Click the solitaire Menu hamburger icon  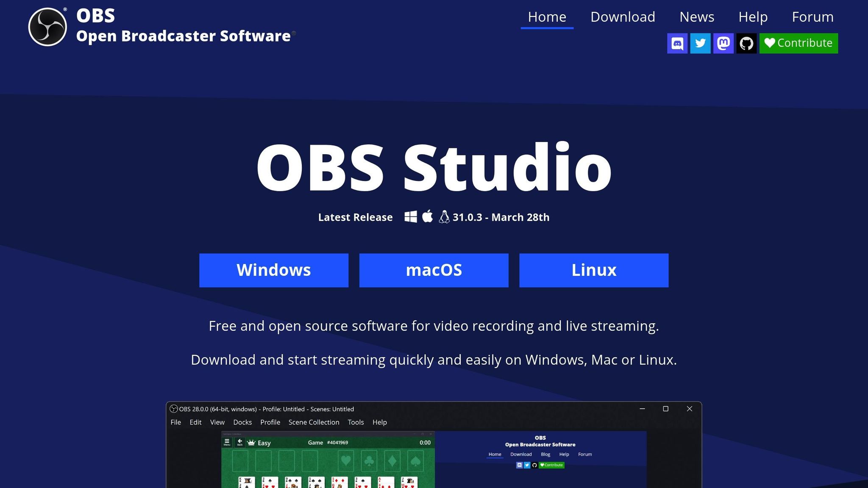coord(227,442)
